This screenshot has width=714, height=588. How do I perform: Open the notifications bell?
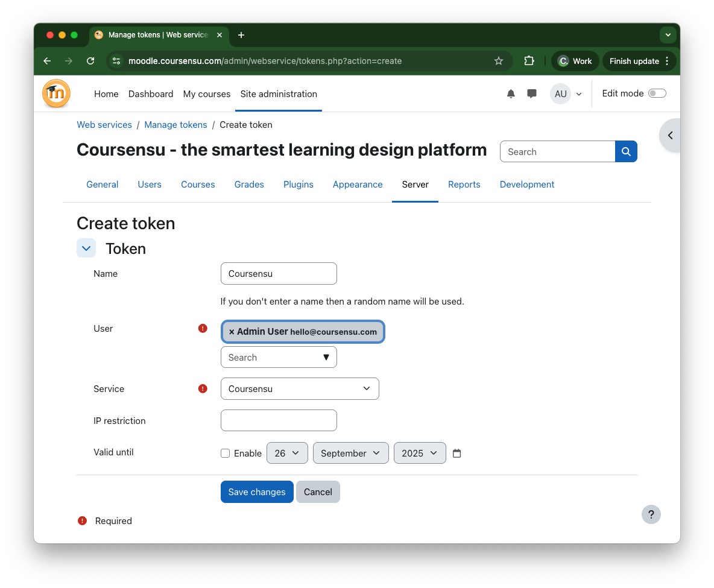(511, 94)
